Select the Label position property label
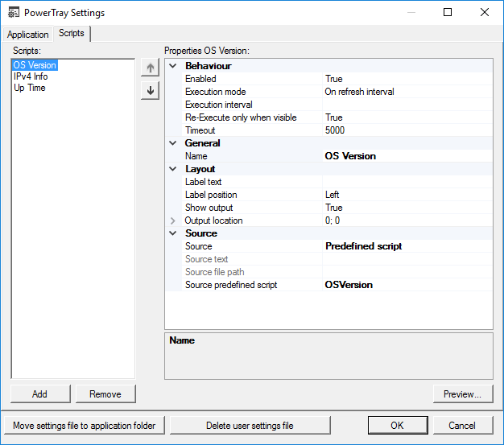Image resolution: width=504 pixels, height=445 pixels. pos(211,195)
